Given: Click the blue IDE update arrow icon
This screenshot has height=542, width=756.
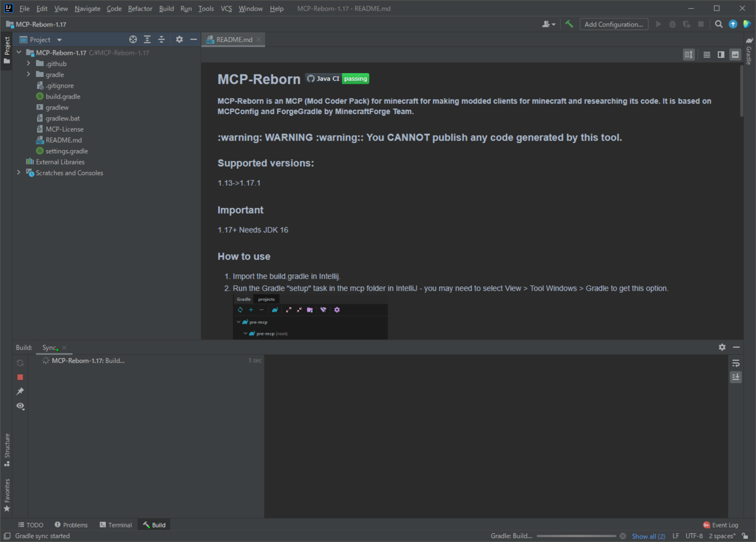Looking at the screenshot, I should (x=733, y=24).
